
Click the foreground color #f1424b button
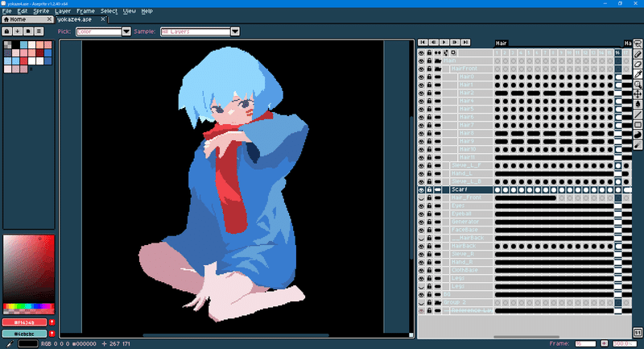25,322
